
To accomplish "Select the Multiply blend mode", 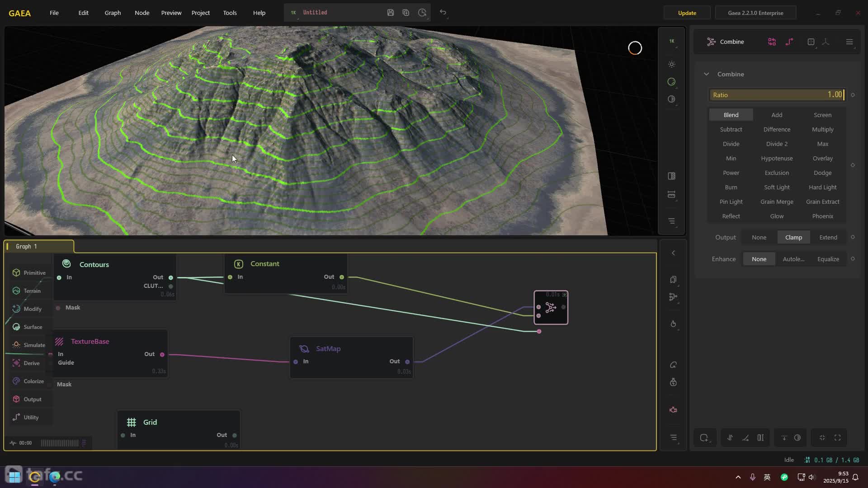I will (x=822, y=129).
